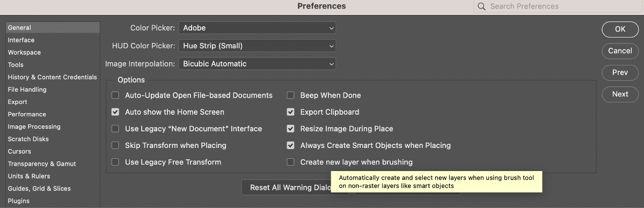Image resolution: width=644 pixels, height=208 pixels.
Task: Switch to Performance preferences
Action: pos(52,114)
